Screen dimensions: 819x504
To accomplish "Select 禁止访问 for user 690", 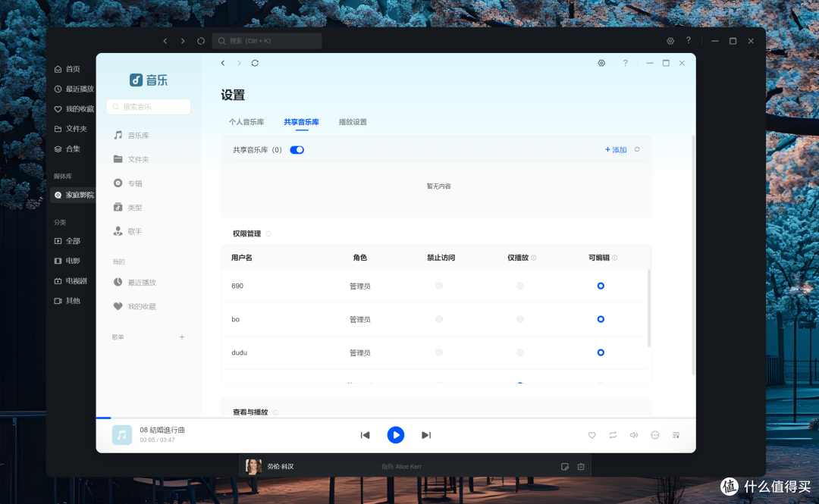I will pyautogui.click(x=439, y=286).
